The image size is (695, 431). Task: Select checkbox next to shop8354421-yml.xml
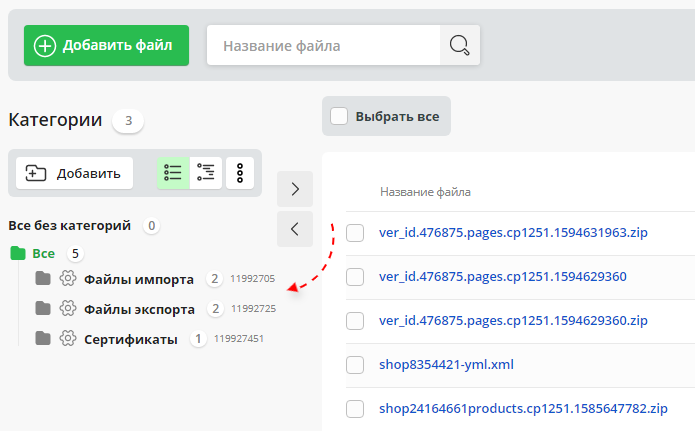click(x=355, y=365)
